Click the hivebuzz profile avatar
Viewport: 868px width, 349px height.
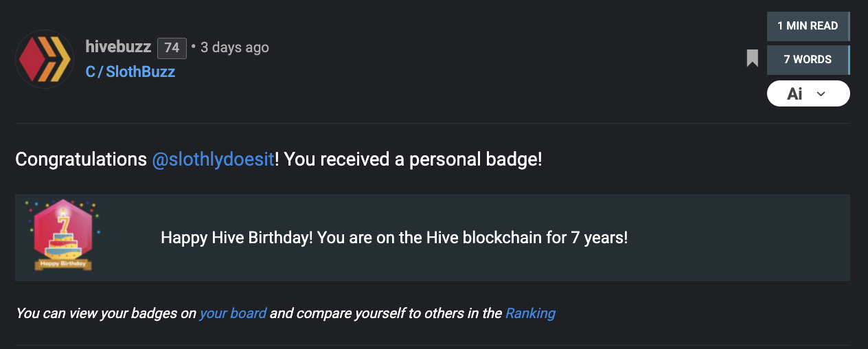pyautogui.click(x=45, y=59)
